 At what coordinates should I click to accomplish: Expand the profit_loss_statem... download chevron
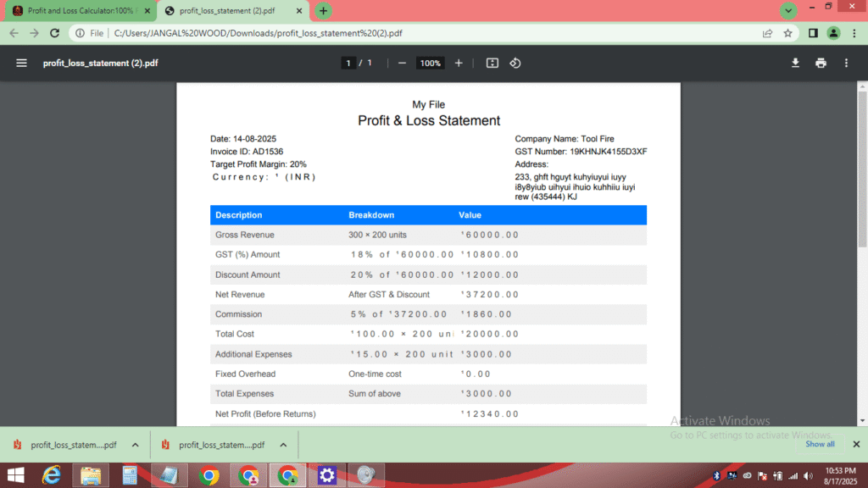tap(134, 444)
